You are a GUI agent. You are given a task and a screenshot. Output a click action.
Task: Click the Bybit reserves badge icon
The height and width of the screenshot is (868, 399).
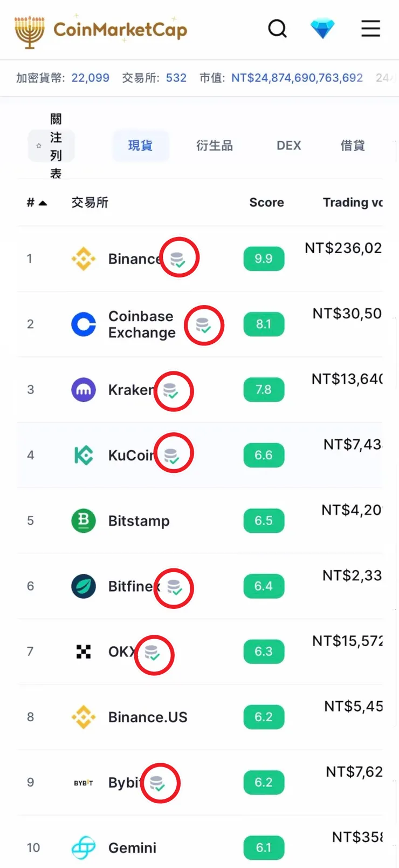(x=158, y=783)
